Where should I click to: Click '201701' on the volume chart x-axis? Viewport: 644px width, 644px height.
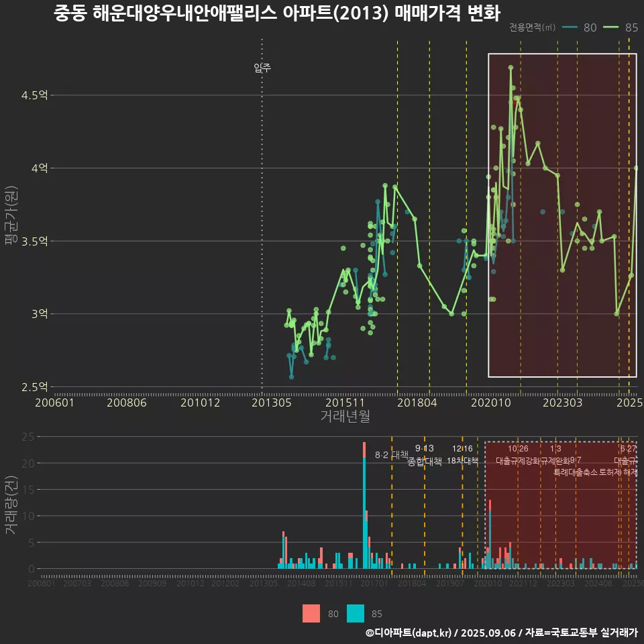tap(374, 583)
